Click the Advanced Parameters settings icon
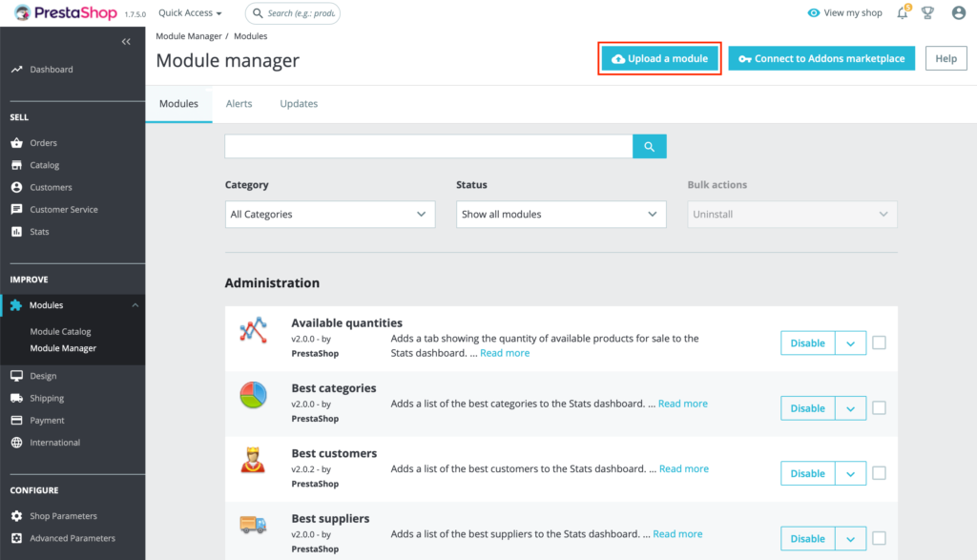977x560 pixels. (x=17, y=538)
